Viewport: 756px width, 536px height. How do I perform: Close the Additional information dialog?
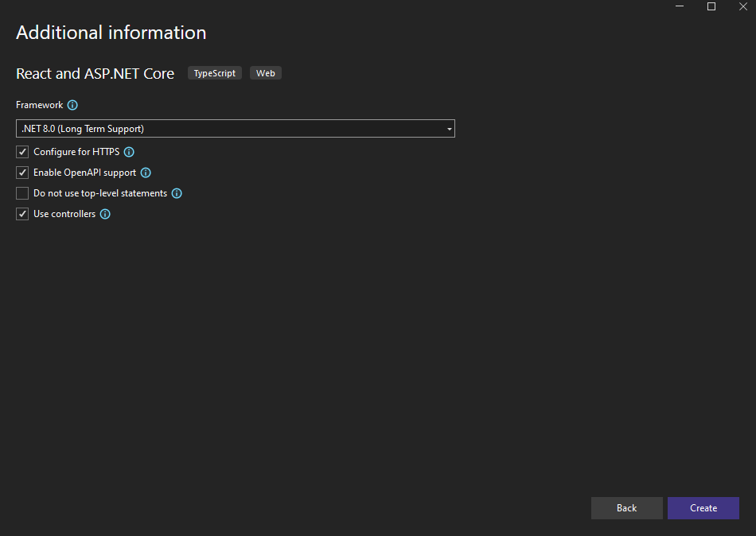[x=742, y=6]
